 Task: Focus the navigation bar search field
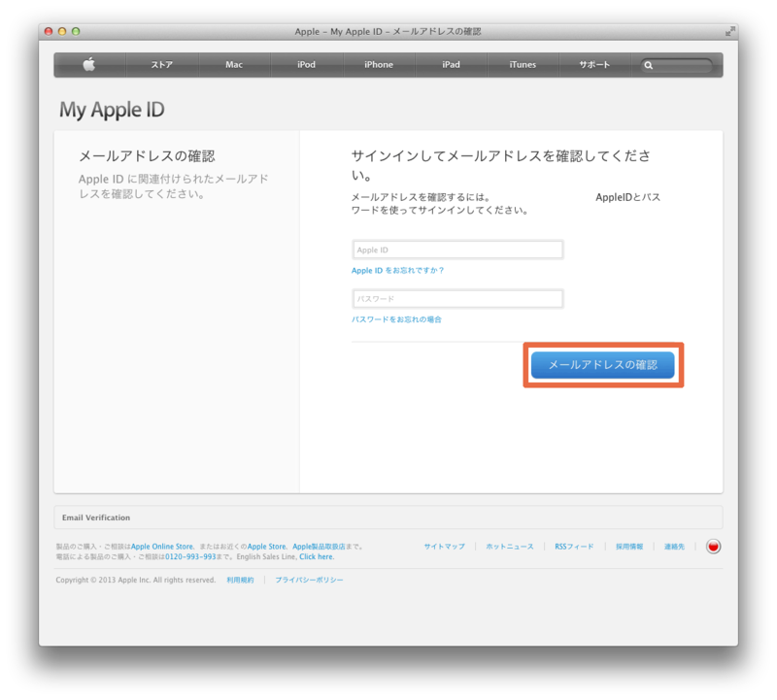[x=677, y=65]
